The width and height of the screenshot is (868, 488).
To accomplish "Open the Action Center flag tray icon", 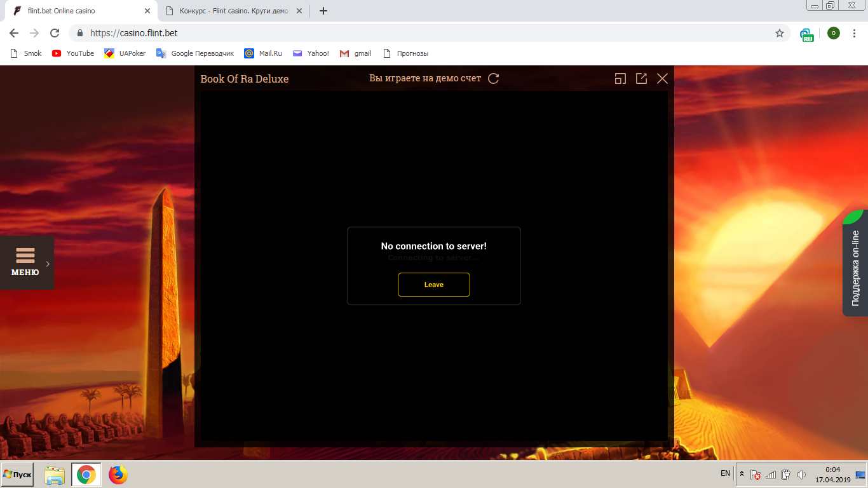I will click(756, 475).
